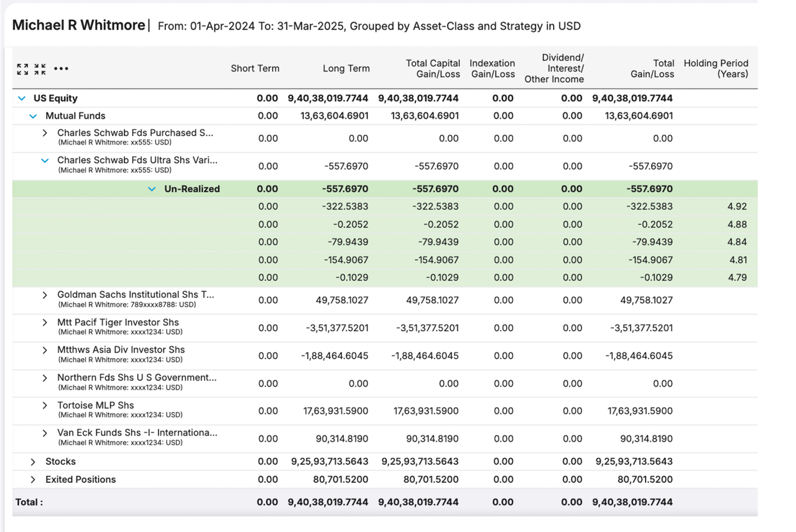
Task: Expand Van Eck Funds International row
Action: (x=45, y=433)
